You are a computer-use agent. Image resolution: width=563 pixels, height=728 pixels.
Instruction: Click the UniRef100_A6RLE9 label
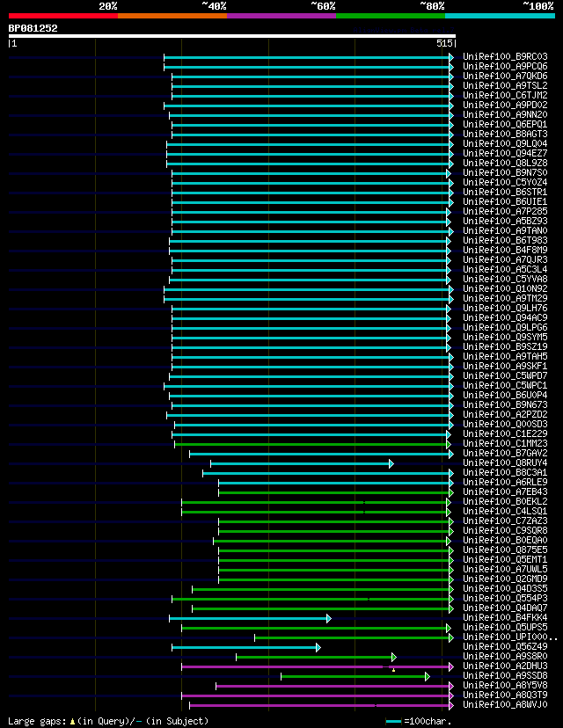tap(505, 482)
